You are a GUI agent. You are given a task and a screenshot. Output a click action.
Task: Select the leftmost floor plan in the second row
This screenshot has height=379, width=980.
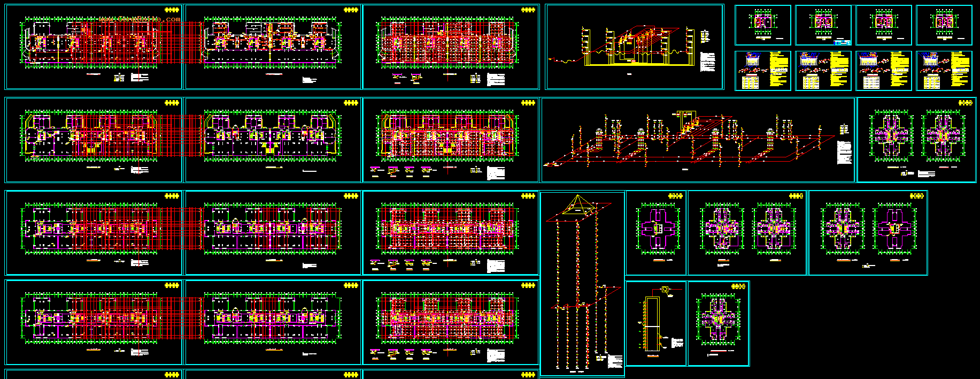pyautogui.click(x=94, y=140)
